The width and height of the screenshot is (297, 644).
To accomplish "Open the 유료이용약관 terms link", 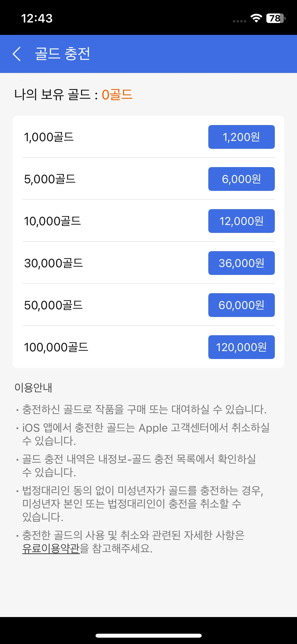I will coord(51,548).
